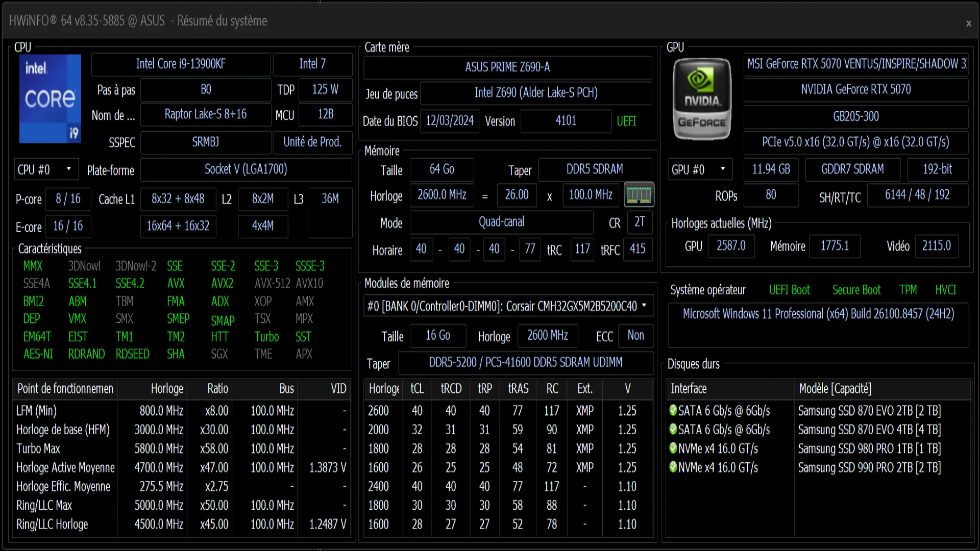Click the BIOS date 12/03/2024 value

click(450, 121)
